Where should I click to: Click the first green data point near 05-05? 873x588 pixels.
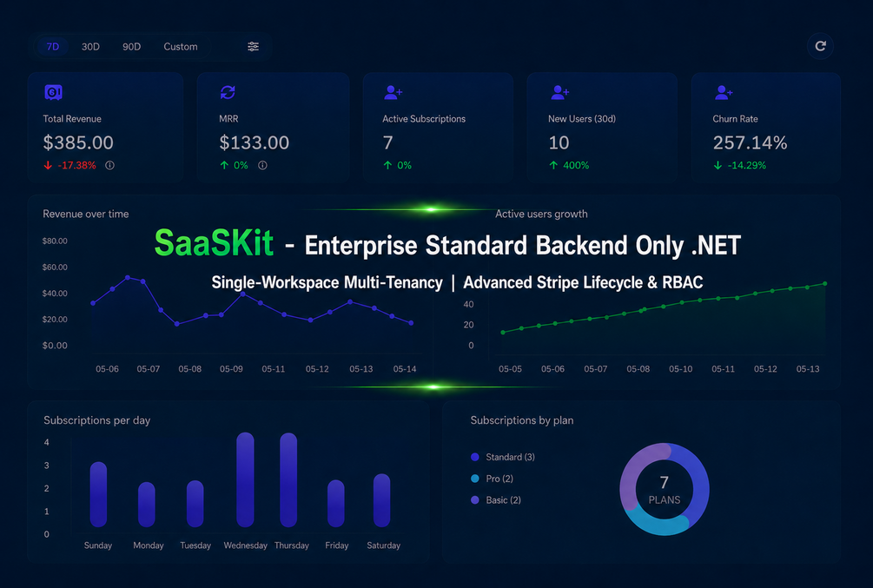[x=503, y=333]
